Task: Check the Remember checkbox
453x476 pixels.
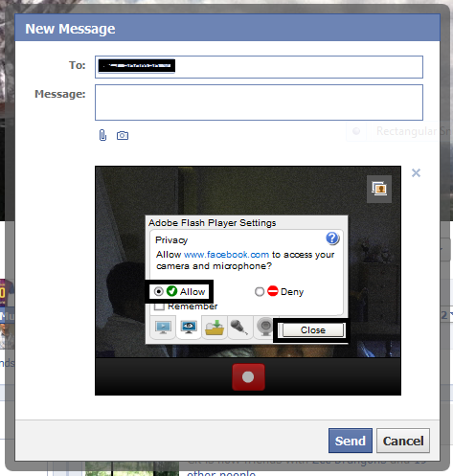Action: (159, 306)
